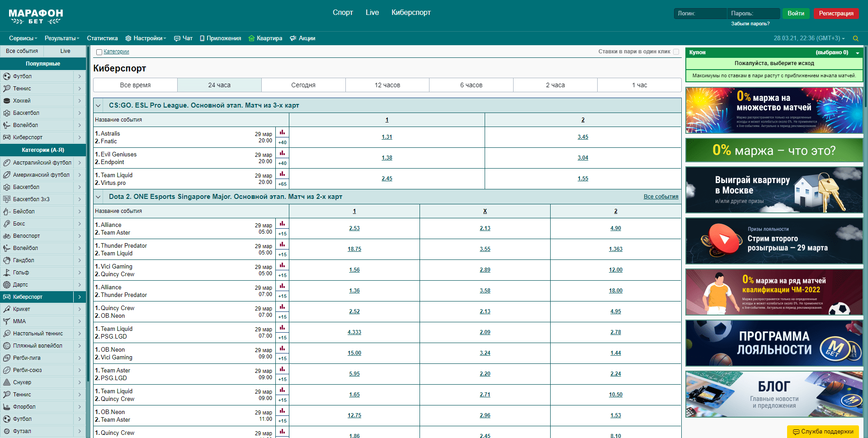Open Чат from the chat bubble menu
This screenshot has height=438, width=868.
184,38
